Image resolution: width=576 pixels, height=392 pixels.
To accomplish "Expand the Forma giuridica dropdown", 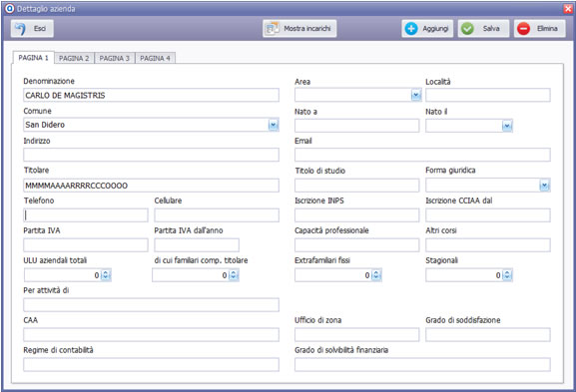I will 544,186.
